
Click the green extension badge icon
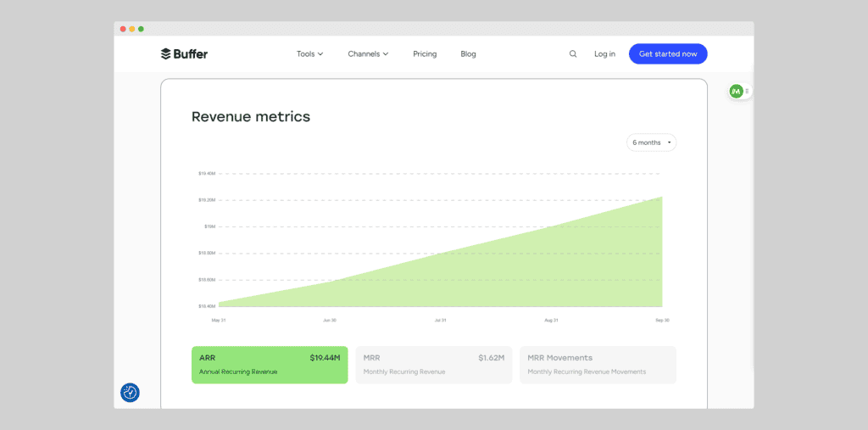point(736,91)
